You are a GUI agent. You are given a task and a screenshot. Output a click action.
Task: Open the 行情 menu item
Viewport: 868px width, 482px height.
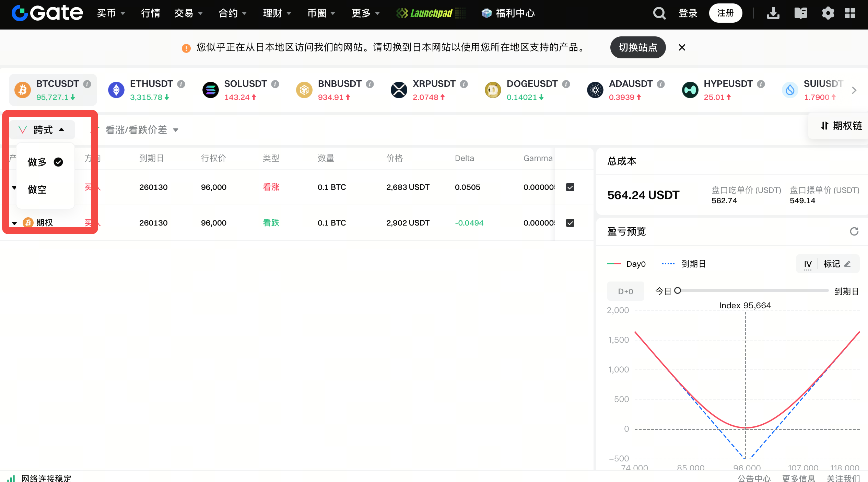point(151,13)
